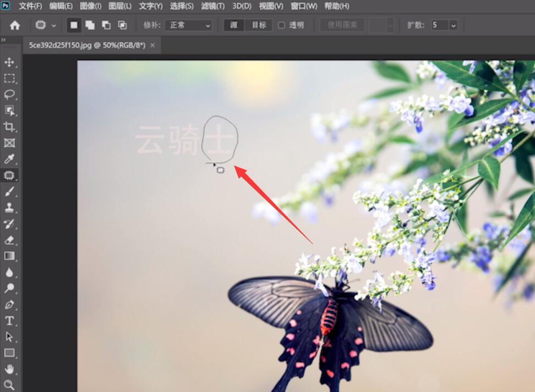Open the 3D(D) menu
This screenshot has height=392, width=535.
click(242, 6)
